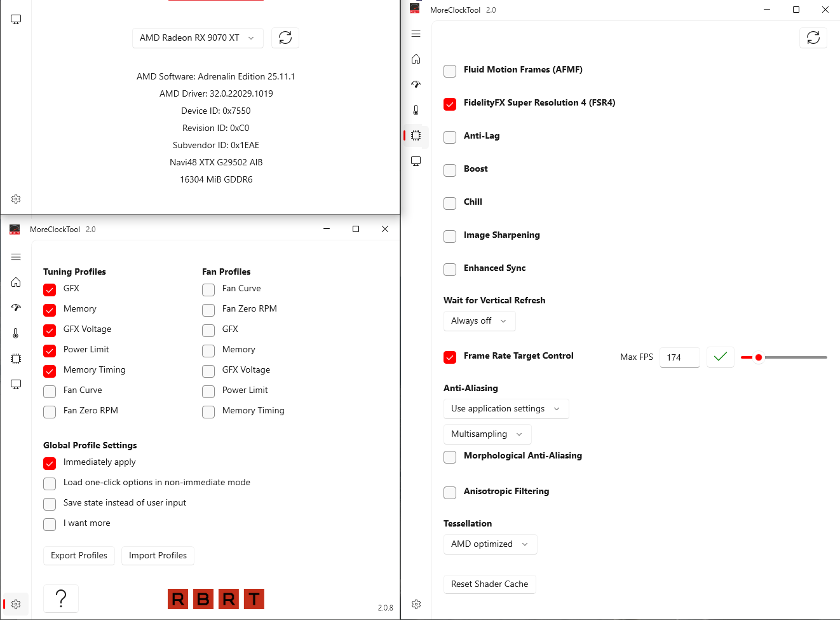Image resolution: width=840 pixels, height=620 pixels.
Task: Open the gauge tuning page in right sidebar
Action: pyautogui.click(x=416, y=85)
